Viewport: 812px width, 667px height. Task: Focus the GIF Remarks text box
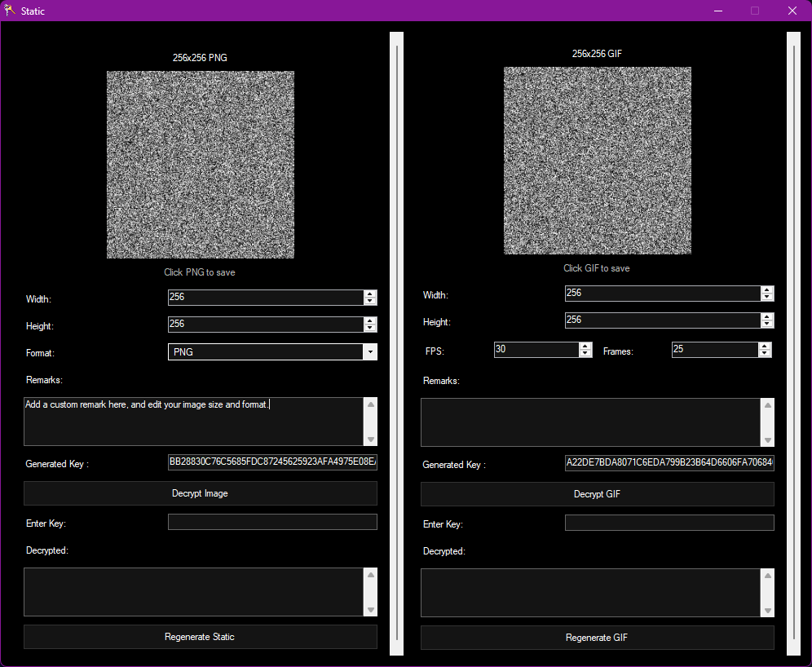click(x=591, y=422)
